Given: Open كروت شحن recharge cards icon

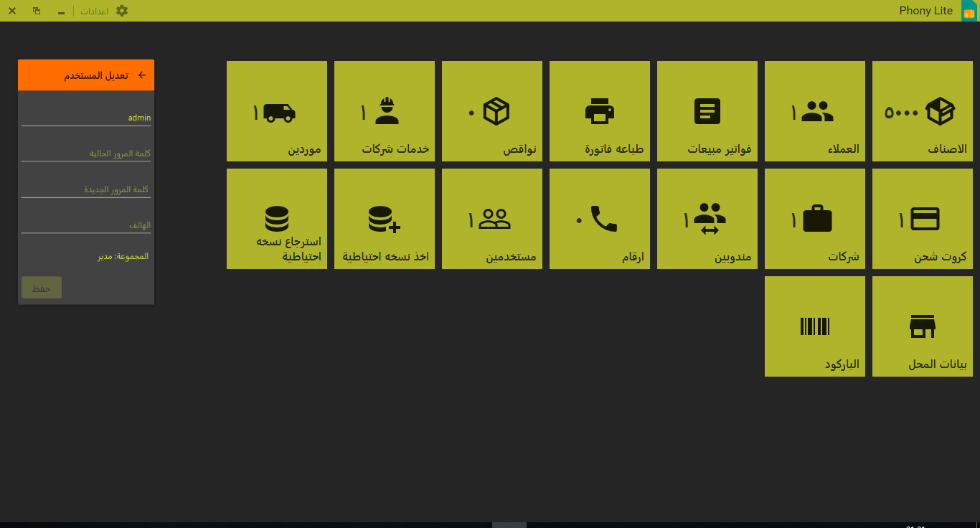Looking at the screenshot, I should click(x=925, y=219).
